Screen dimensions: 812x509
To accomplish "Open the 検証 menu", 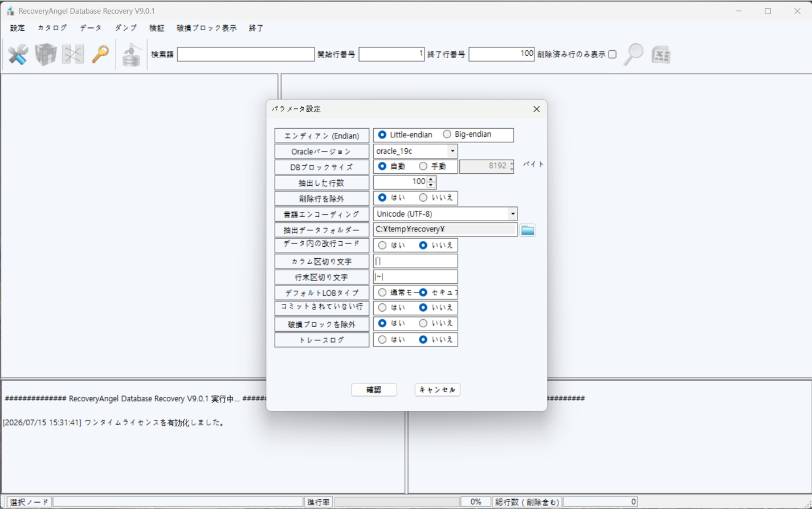I will [157, 28].
